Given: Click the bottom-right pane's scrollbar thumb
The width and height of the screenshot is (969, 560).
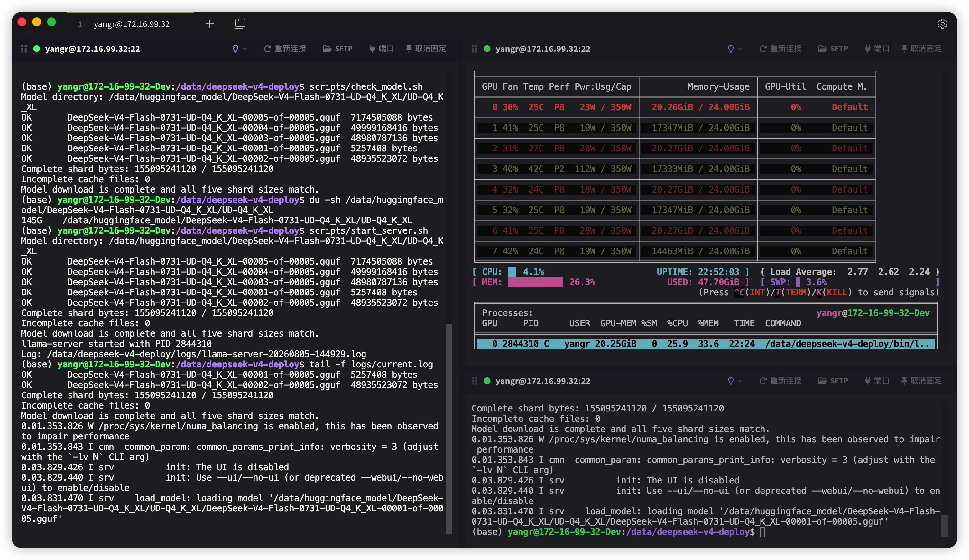Looking at the screenshot, I should pyautogui.click(x=944, y=526).
